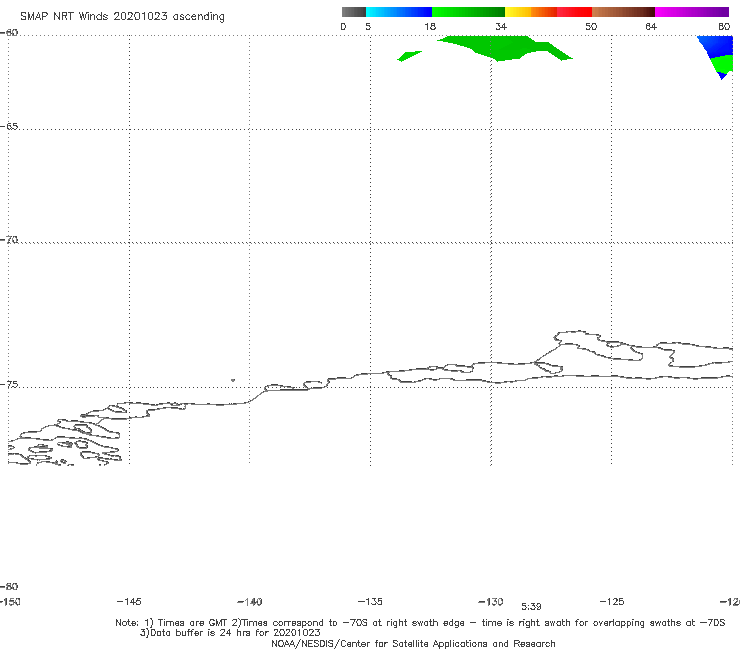740x650 pixels.
Task: Click the title 'SMAP NRT Winds 20201023 ascending'
Action: click(x=122, y=17)
